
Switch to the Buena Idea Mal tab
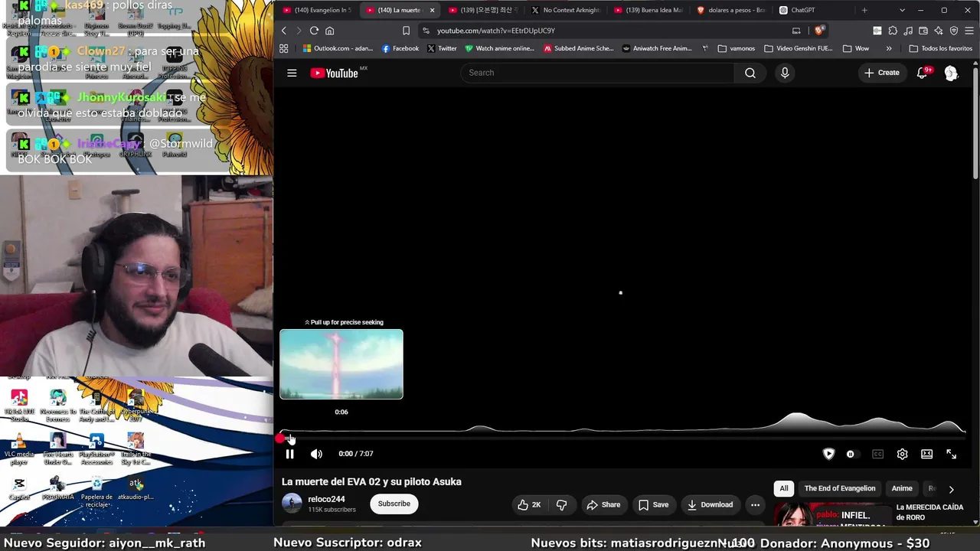[648, 10]
